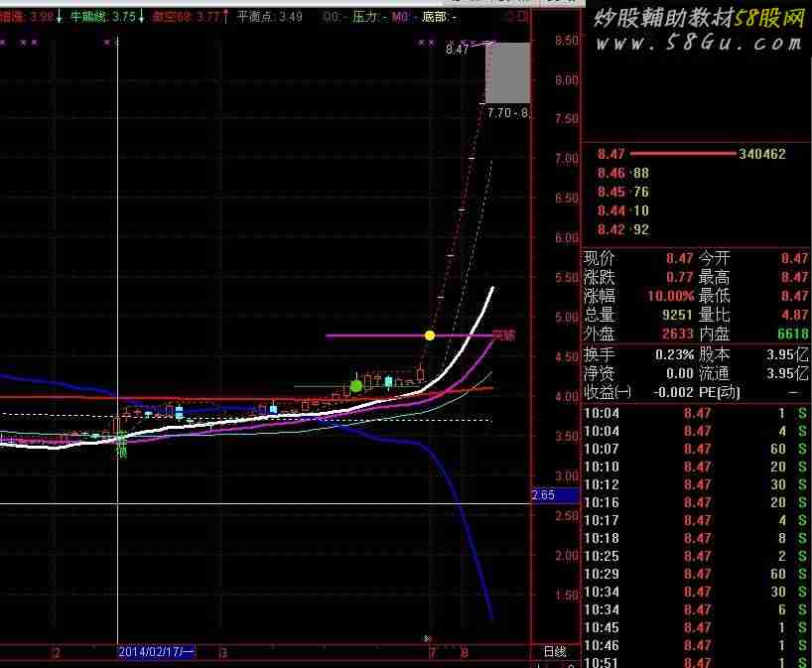
Task: Select the 10:29 trade row
Action: click(697, 574)
